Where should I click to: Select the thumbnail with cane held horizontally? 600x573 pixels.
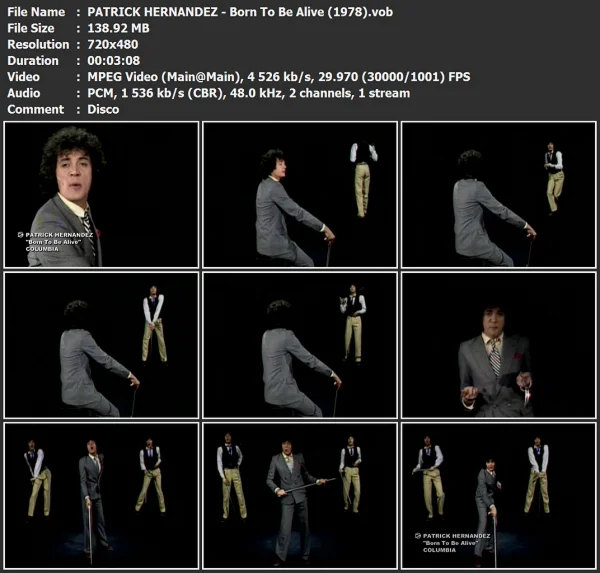click(x=300, y=496)
